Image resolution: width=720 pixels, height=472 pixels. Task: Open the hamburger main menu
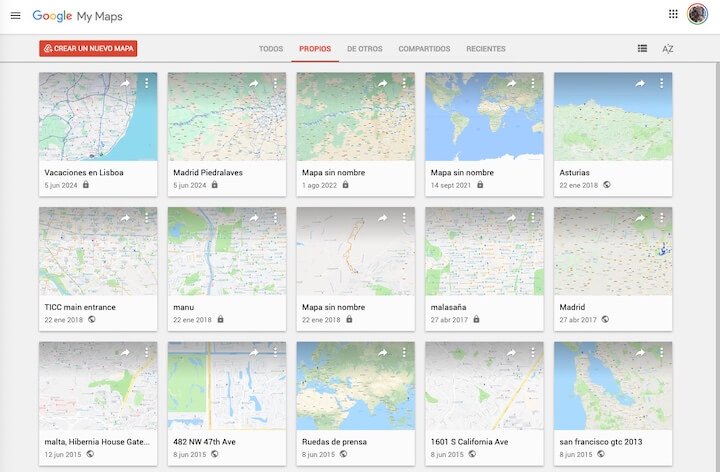click(15, 16)
